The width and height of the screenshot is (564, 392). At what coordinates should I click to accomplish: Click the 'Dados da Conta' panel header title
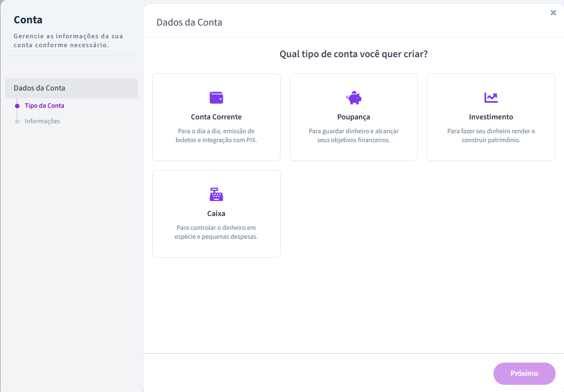[189, 22]
